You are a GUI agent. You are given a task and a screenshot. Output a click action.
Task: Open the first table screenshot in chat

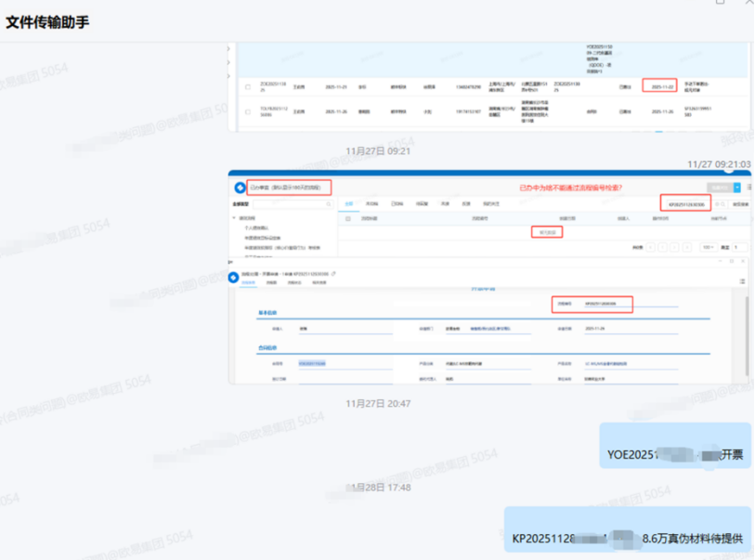[489, 87]
